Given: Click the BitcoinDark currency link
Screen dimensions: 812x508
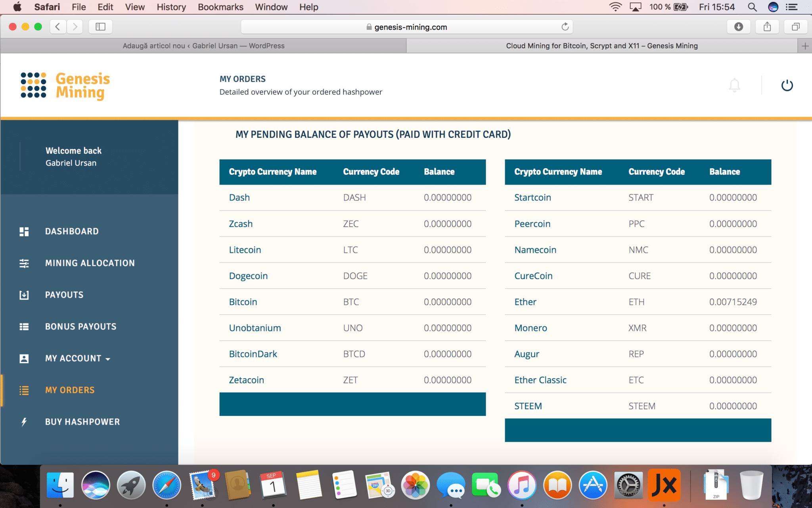Looking at the screenshot, I should 253,354.
